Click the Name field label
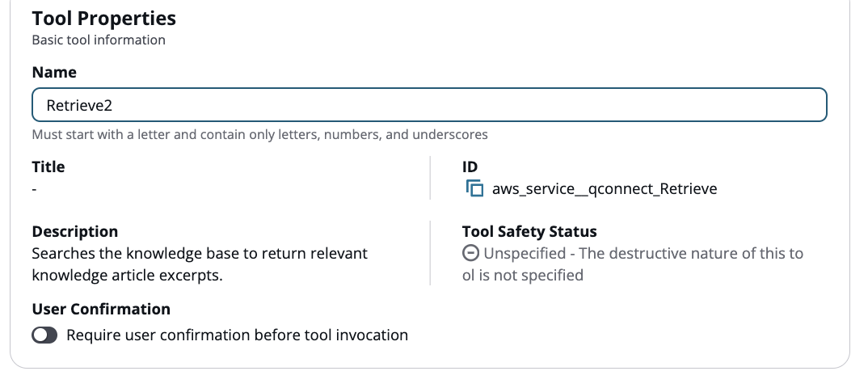Image resolution: width=868 pixels, height=388 pixels. tap(54, 73)
